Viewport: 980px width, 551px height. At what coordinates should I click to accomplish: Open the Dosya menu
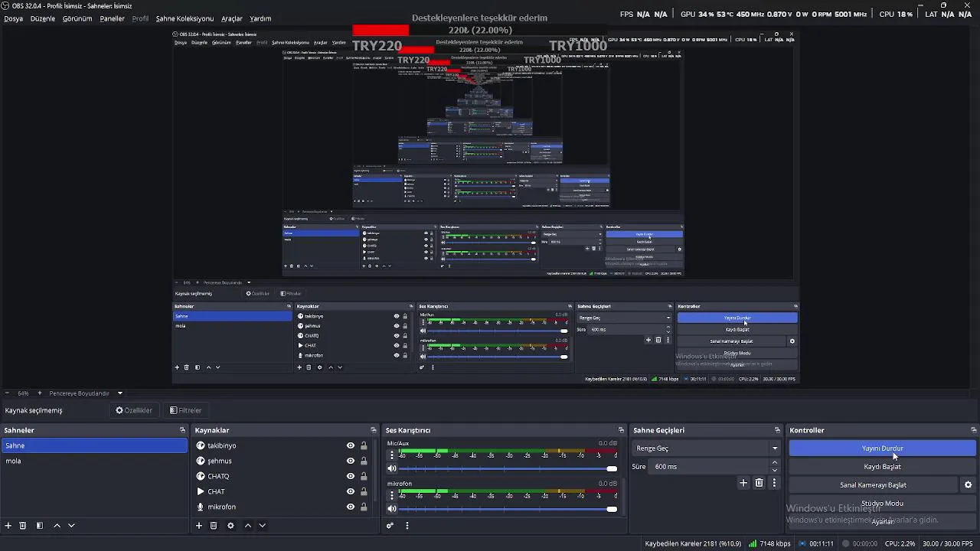[x=13, y=18]
